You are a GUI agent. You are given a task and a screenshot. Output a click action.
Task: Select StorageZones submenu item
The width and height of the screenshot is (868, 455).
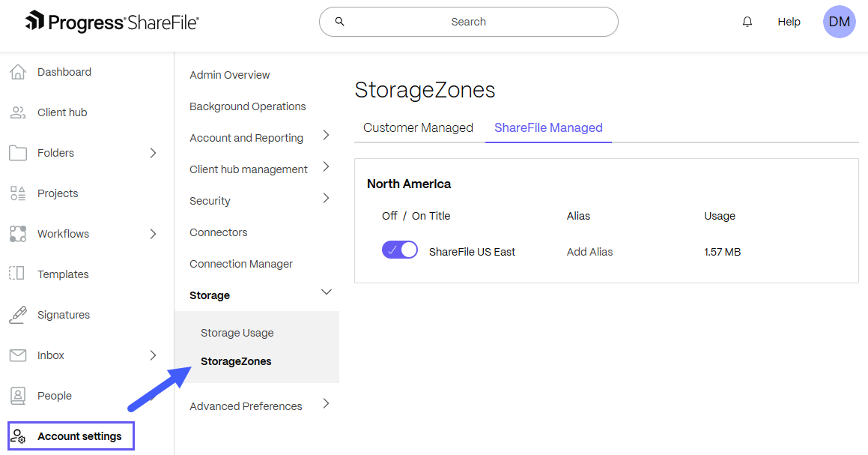(x=236, y=361)
